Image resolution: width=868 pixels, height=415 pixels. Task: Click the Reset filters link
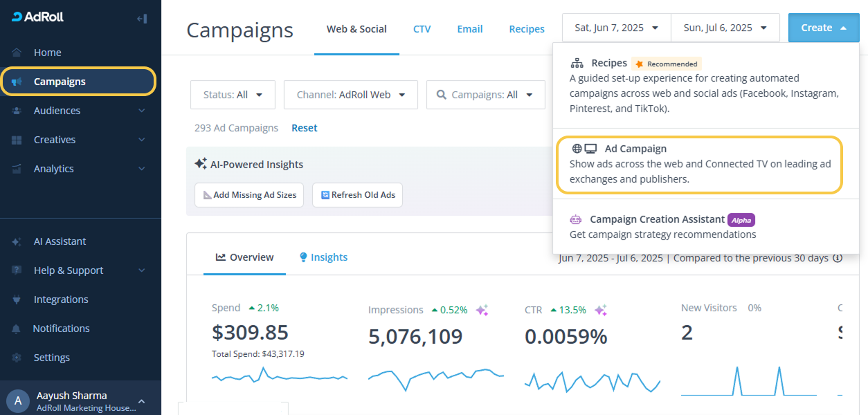(x=305, y=128)
